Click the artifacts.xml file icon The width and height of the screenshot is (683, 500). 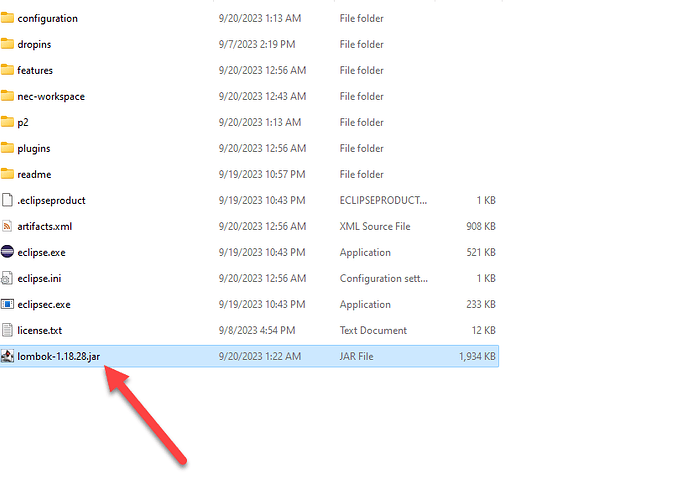(7, 226)
